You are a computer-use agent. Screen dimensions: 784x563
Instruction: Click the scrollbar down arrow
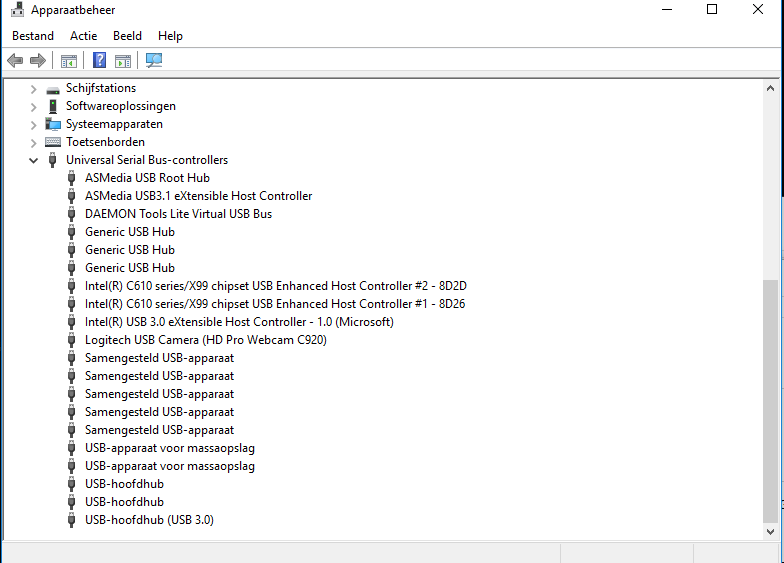[x=770, y=532]
